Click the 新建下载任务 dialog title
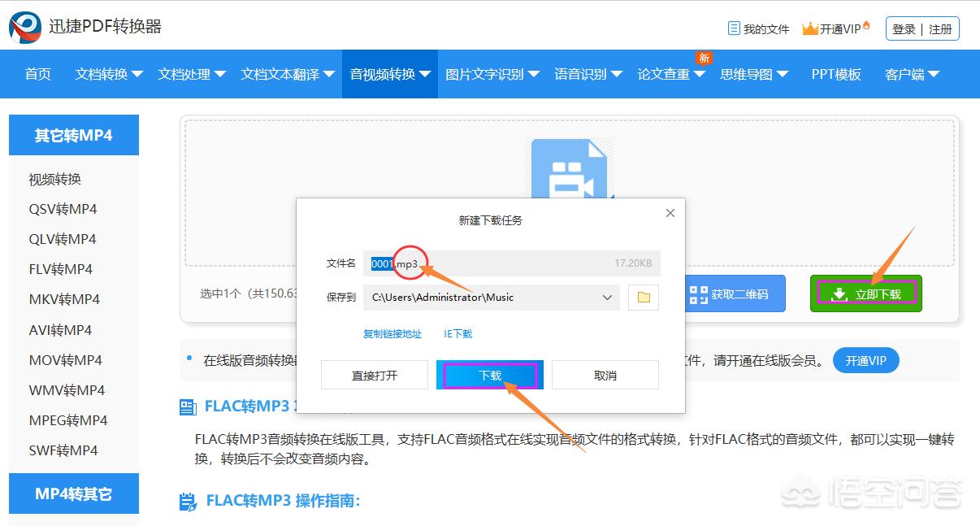Viewport: 980px width, 526px height. coord(491,220)
